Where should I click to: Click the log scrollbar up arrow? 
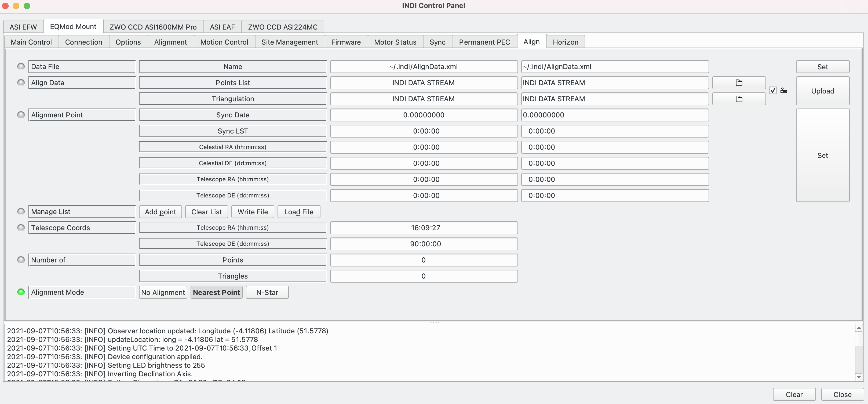[859, 328]
